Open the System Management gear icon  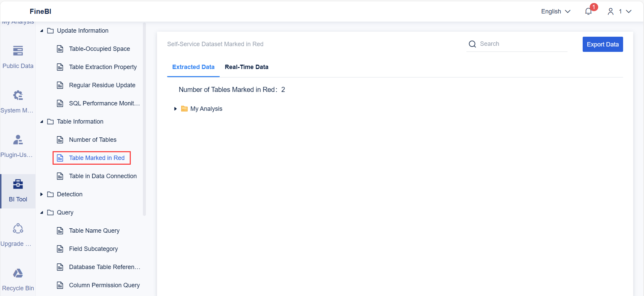tap(18, 95)
